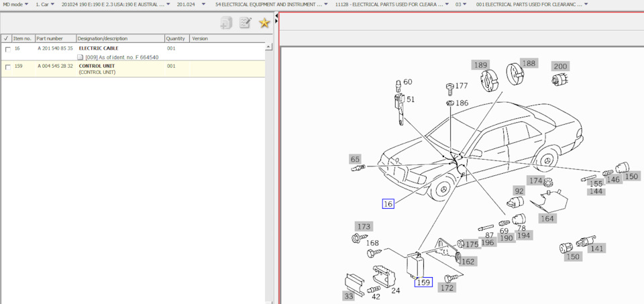
Task: Click callout 186 in the diagram
Action: coord(462,103)
